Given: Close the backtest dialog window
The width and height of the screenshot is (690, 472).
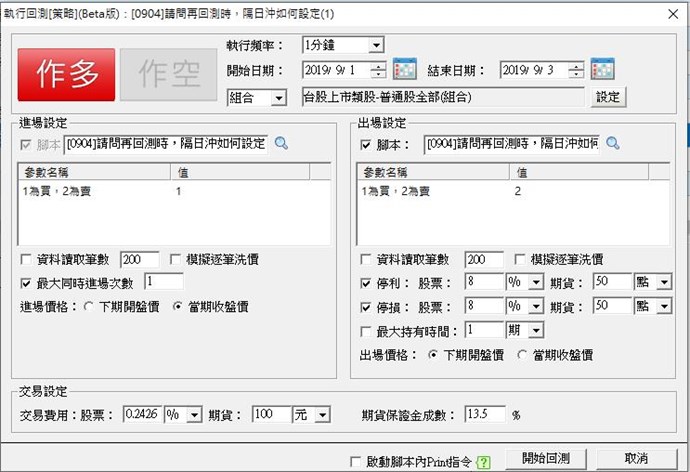Looking at the screenshot, I should [x=673, y=14].
